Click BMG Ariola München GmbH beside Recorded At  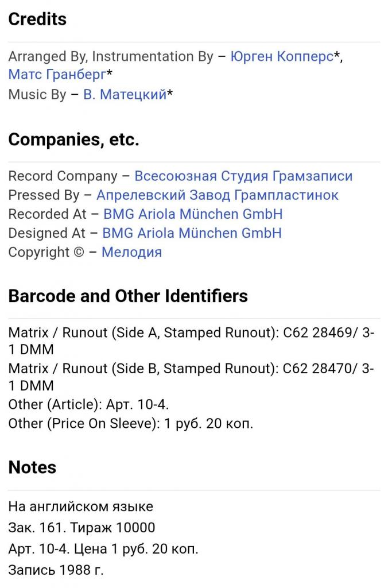click(193, 214)
